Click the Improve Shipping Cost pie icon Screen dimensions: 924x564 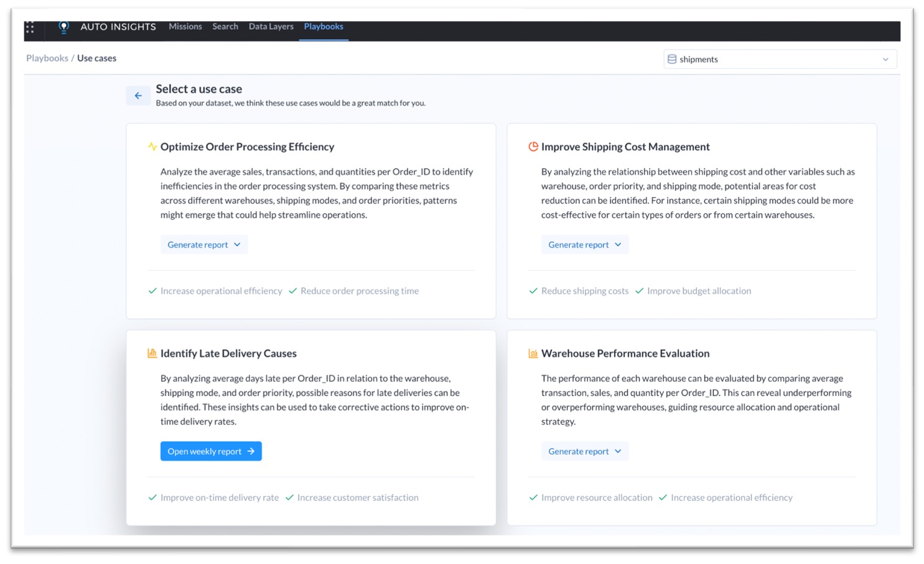533,147
